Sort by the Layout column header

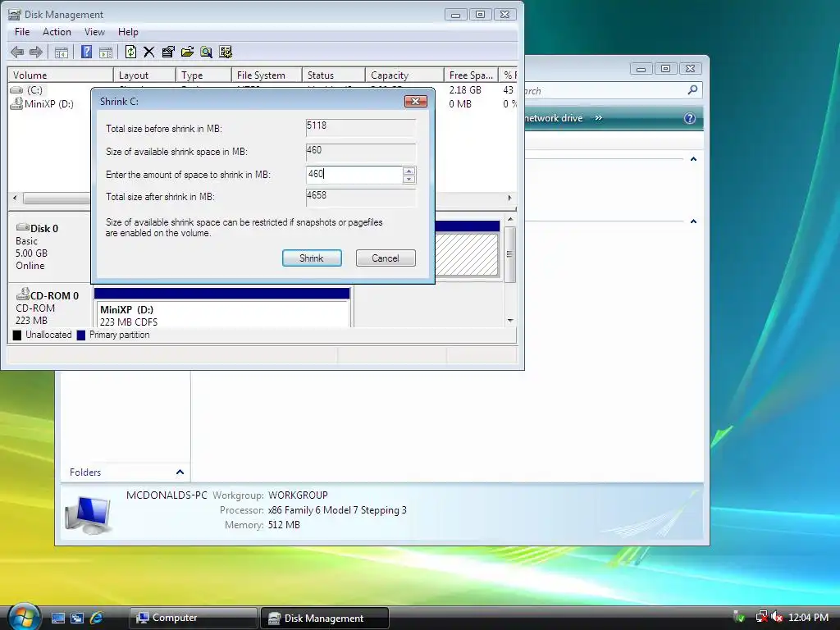point(144,75)
